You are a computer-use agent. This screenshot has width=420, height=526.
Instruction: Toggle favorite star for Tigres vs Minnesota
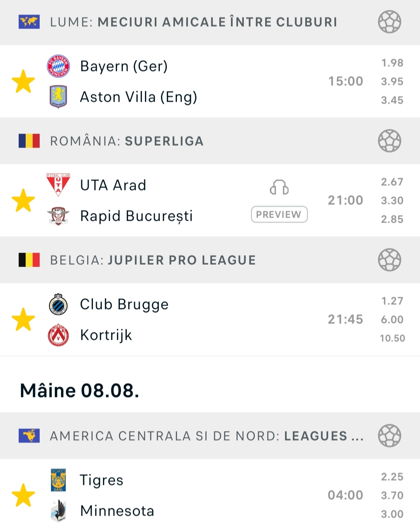point(23,495)
